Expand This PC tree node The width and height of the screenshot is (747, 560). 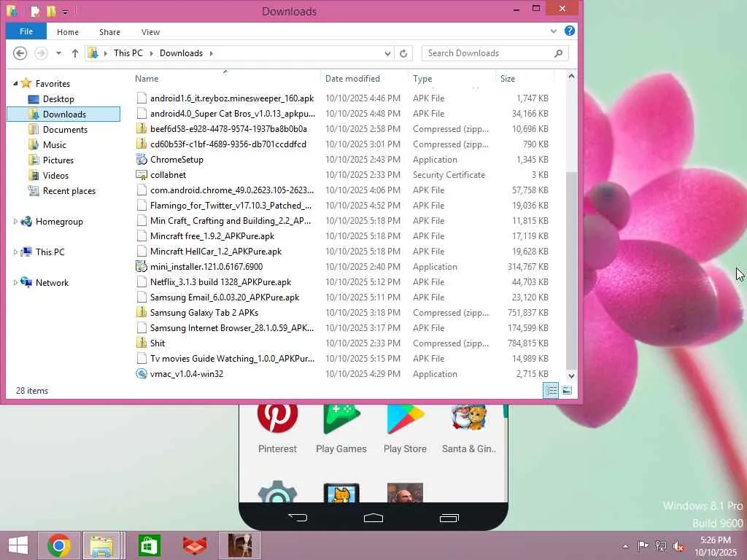15,252
